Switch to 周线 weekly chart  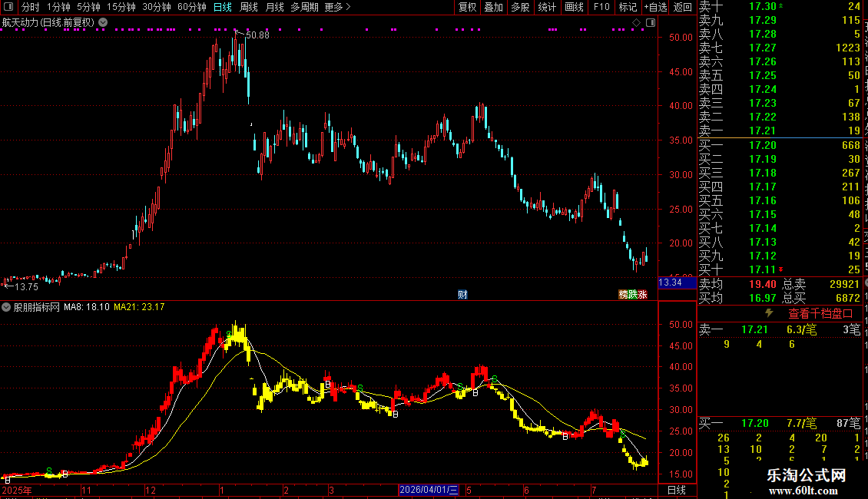tap(249, 7)
